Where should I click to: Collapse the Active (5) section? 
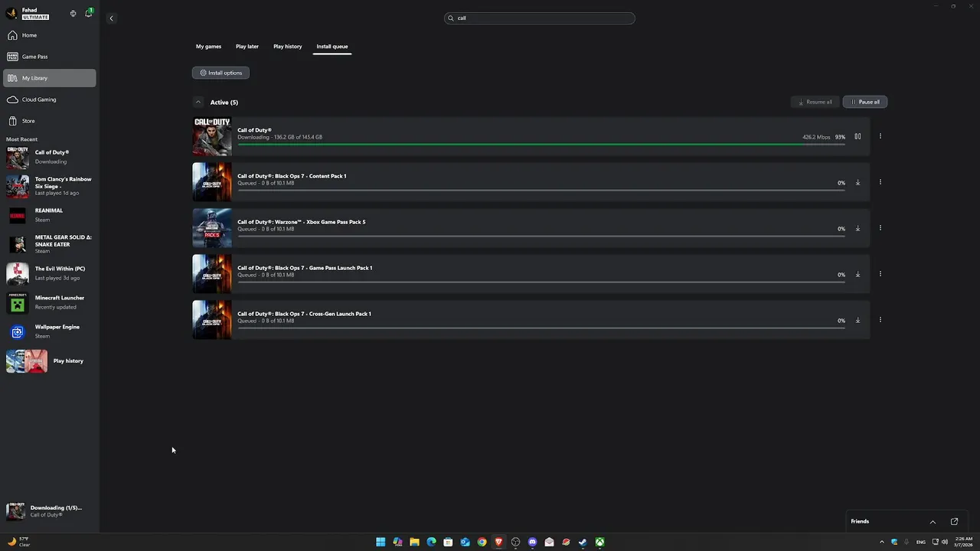198,102
